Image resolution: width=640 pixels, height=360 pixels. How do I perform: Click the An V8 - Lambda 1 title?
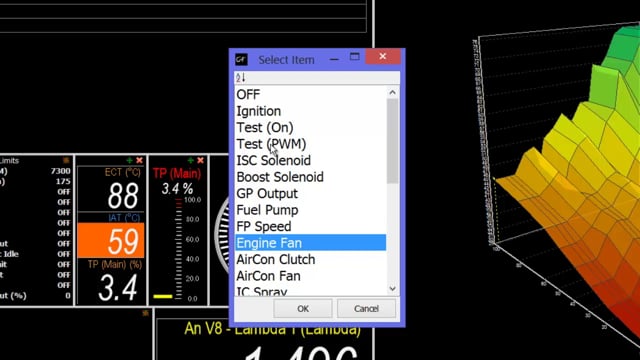pyautogui.click(x=272, y=329)
